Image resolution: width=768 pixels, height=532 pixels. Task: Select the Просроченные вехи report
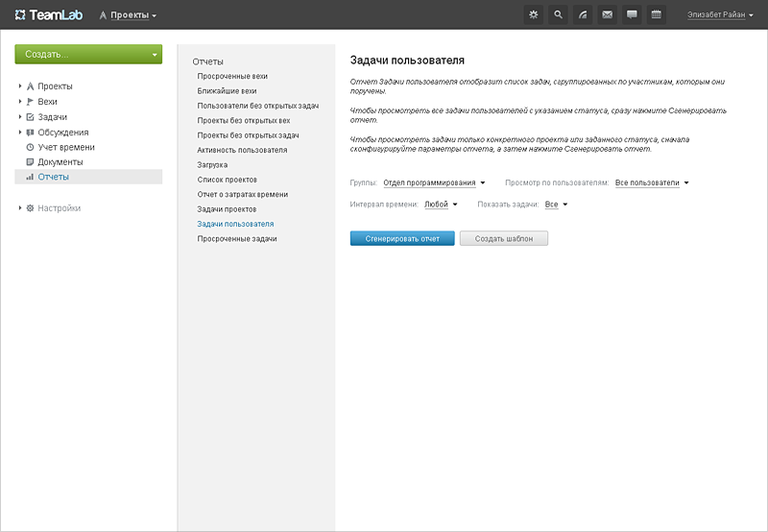232,76
